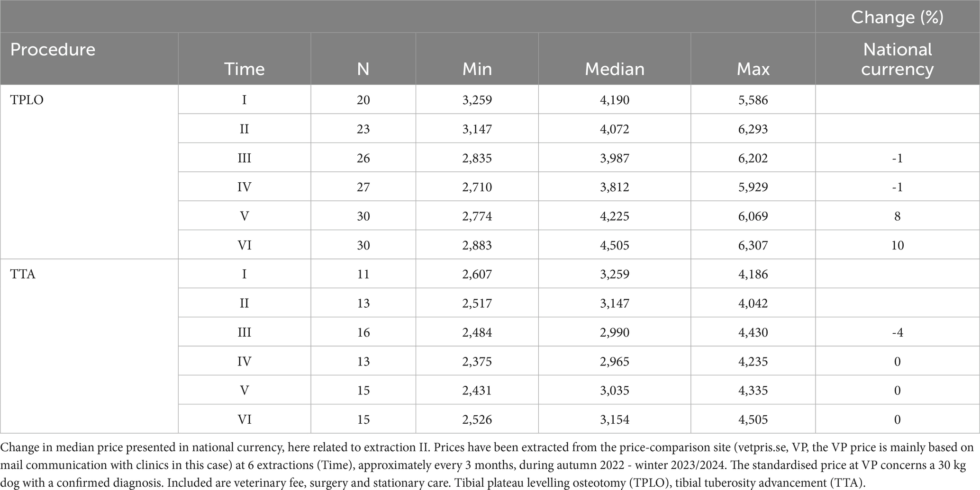Select the 4,430 max value cell
The image size is (980, 490).
[x=753, y=332]
